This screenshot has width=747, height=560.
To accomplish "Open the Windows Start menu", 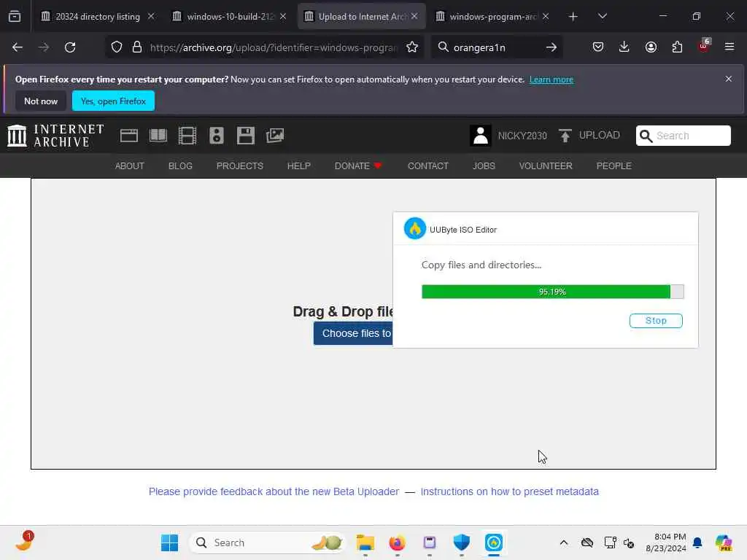I will [x=169, y=542].
